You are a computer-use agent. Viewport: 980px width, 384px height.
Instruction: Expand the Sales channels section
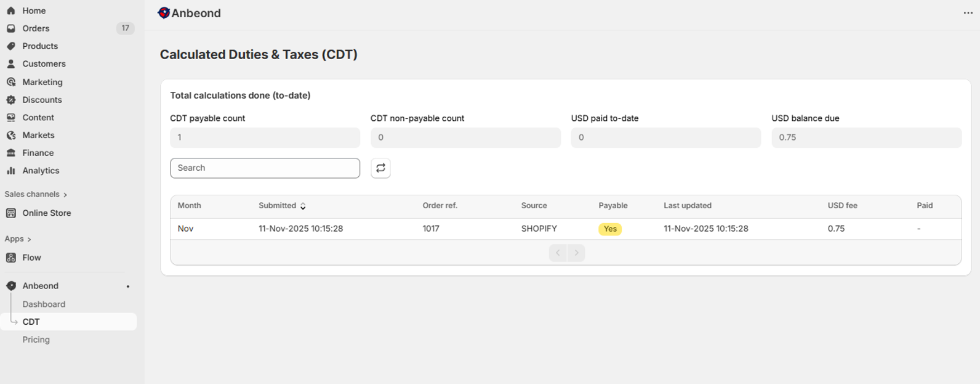pyautogui.click(x=36, y=194)
